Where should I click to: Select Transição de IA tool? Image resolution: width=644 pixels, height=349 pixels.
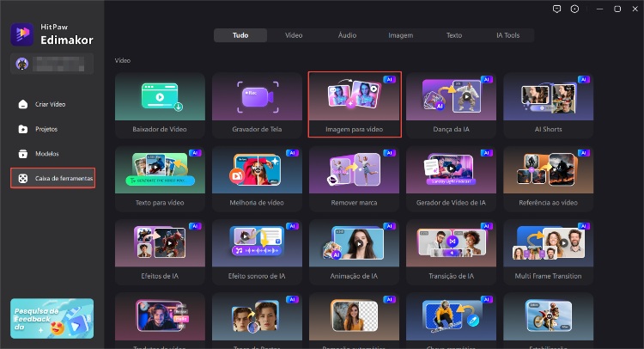(x=451, y=252)
